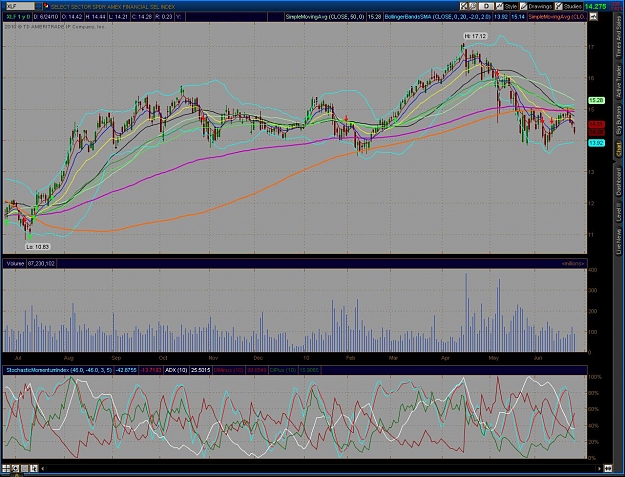The height and width of the screenshot is (477, 625).
Task: Click the zoom arrows icon at bottom right
Action: [x=608, y=469]
